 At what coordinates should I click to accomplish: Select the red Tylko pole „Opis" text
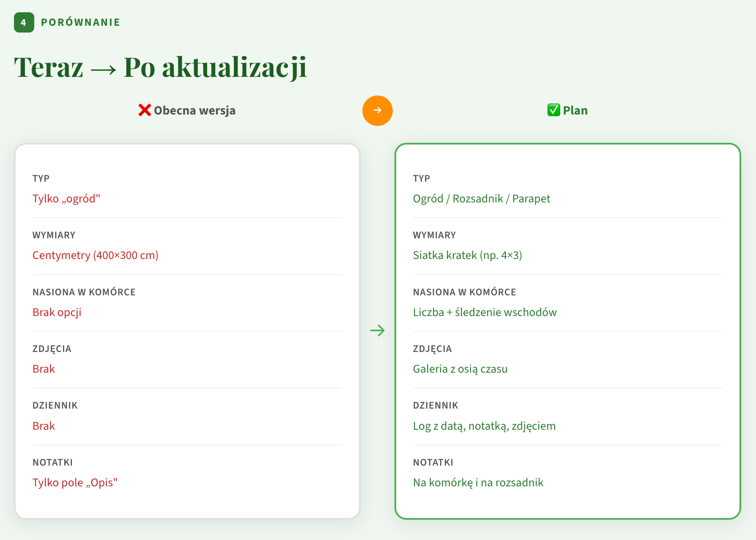tap(75, 483)
